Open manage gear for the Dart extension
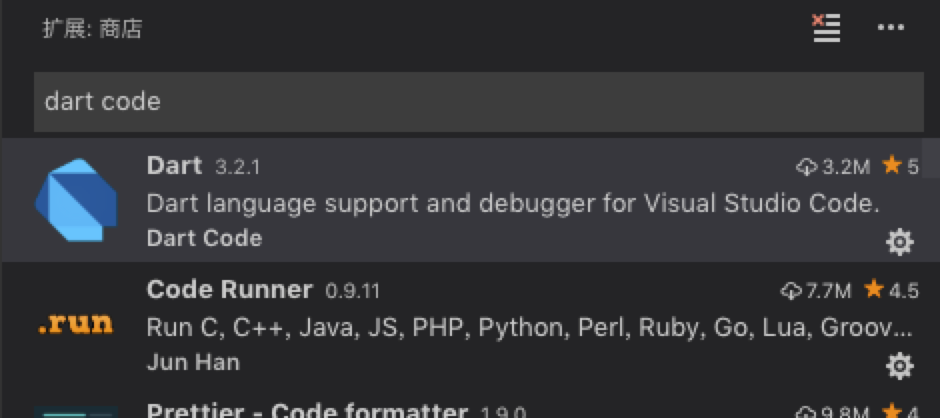This screenshot has height=418, width=940. point(899,242)
